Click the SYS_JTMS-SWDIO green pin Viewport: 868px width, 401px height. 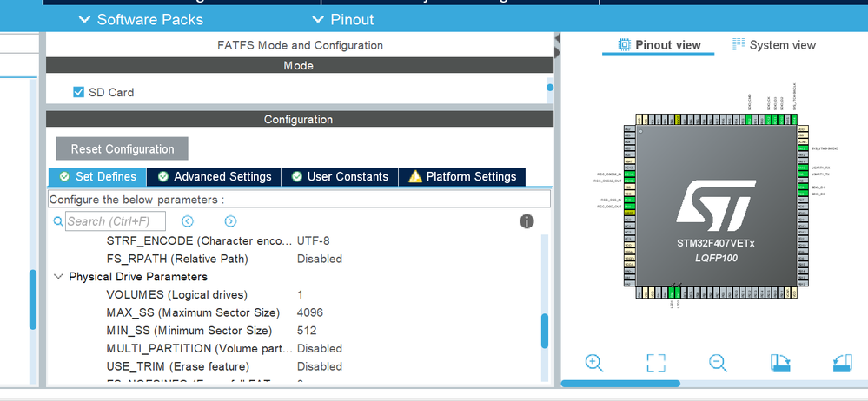coord(803,148)
